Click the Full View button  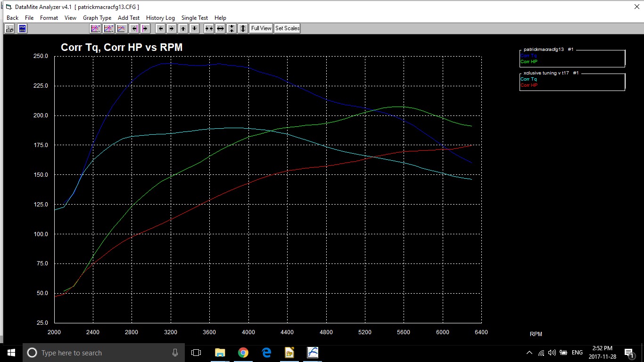click(x=261, y=28)
